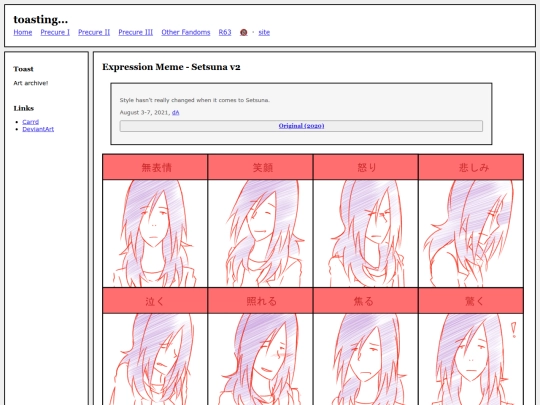Click the Links sidebar heading
This screenshot has width=540, height=405.
[x=24, y=108]
